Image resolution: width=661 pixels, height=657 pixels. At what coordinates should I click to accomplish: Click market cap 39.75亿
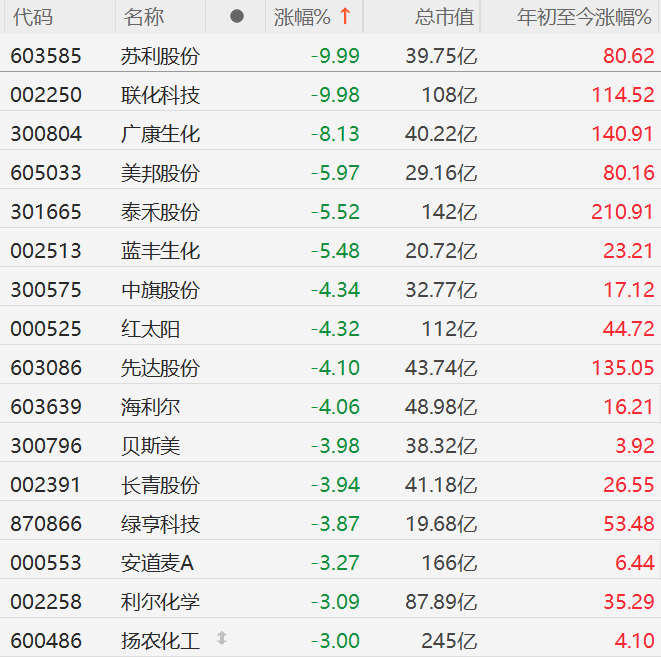click(x=441, y=56)
